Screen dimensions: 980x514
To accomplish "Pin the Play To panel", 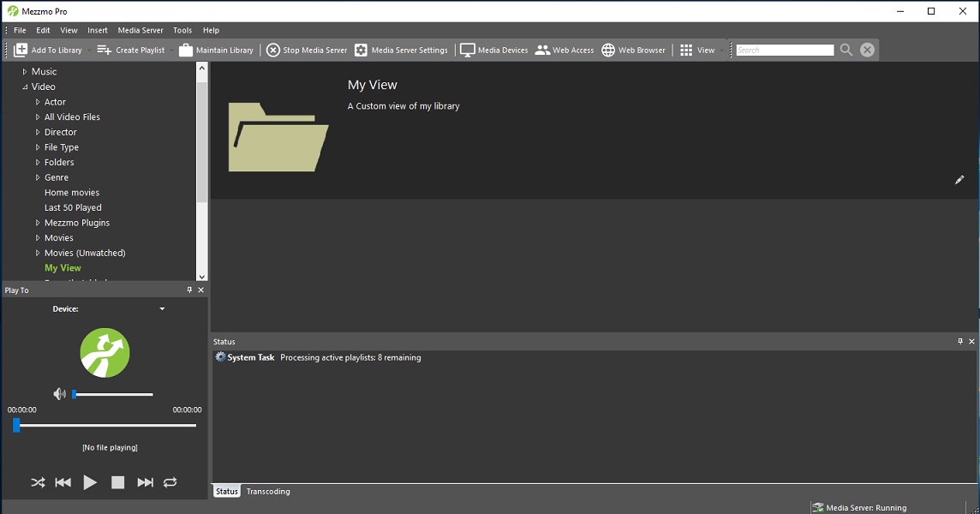I will tap(189, 290).
